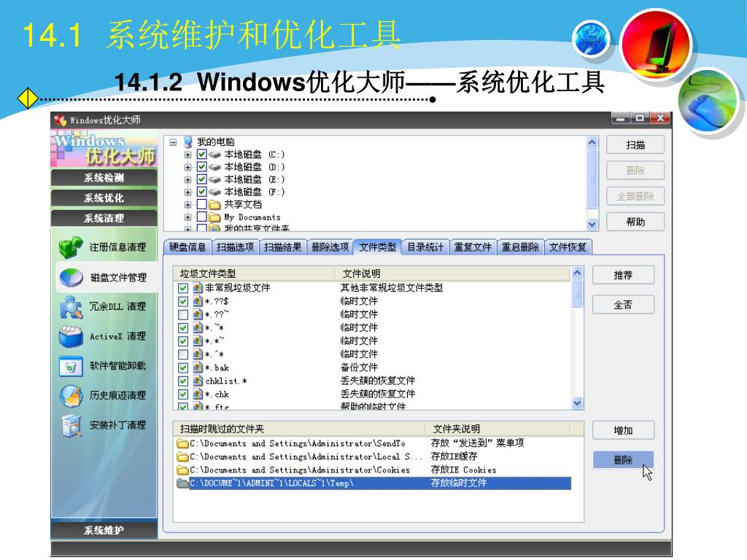Click the 我的电脑 computer icon
This screenshot has height=560, width=747.
pos(187,141)
